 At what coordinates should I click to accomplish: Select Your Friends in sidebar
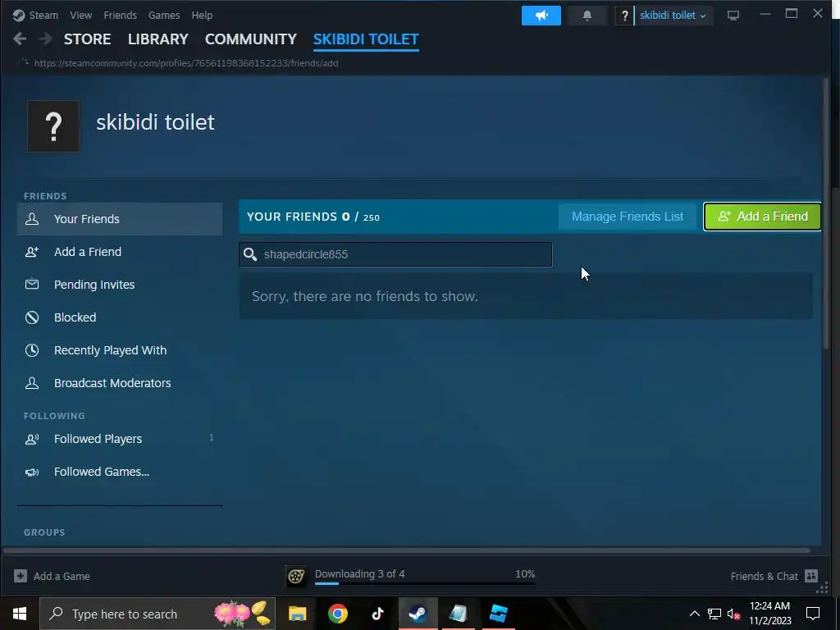click(120, 218)
